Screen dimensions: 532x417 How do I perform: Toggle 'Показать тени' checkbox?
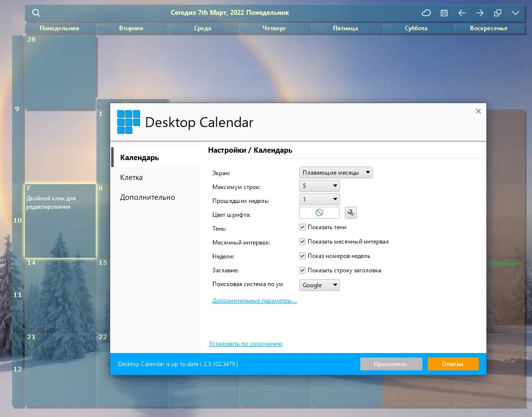302,227
